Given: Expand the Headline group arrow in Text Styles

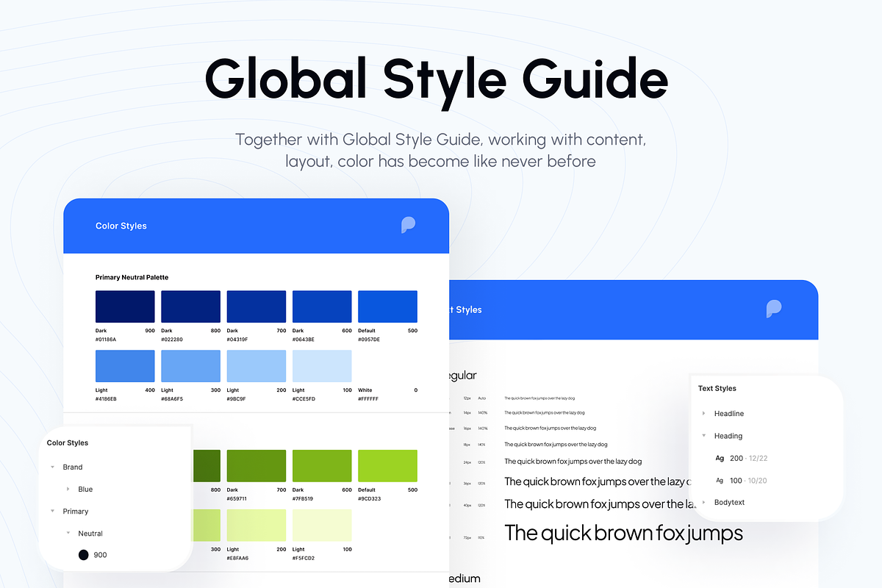Looking at the screenshot, I should (x=703, y=414).
